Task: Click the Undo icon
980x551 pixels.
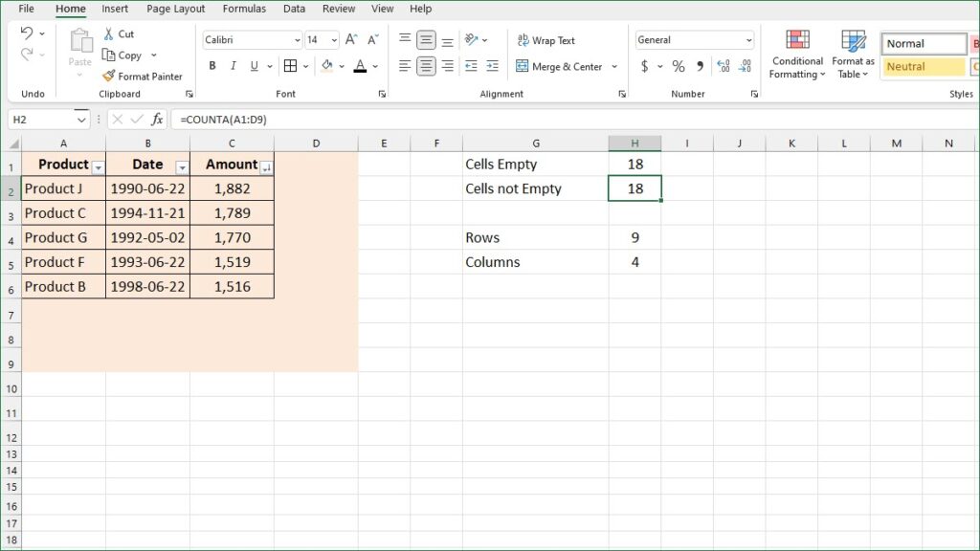Action: (29, 33)
